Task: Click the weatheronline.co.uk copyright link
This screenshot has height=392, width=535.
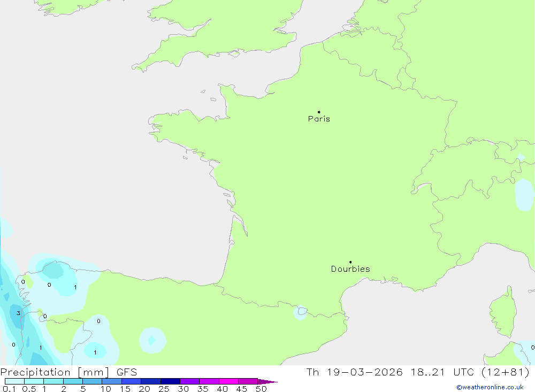Action: pyautogui.click(x=490, y=387)
